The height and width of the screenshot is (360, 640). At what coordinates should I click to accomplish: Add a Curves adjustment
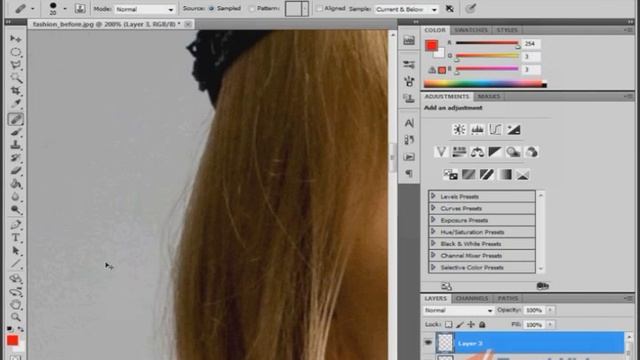(495, 129)
